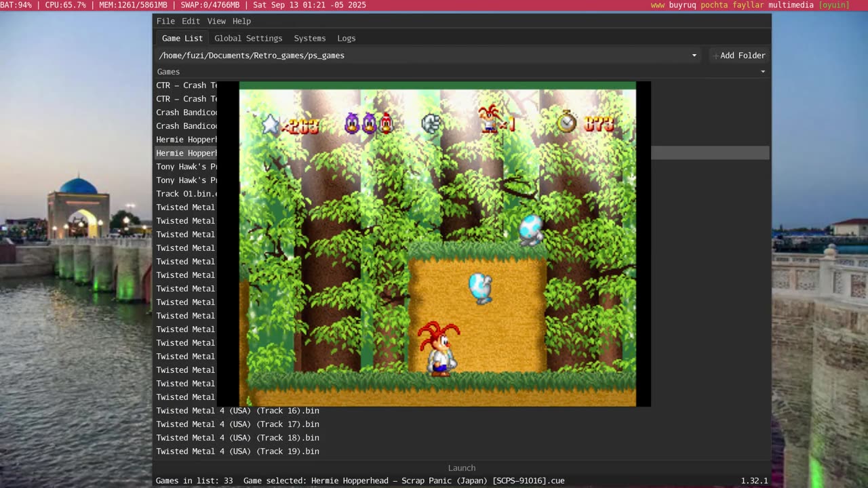
Task: Click the timer number beside the stopwatch
Action: click(599, 124)
